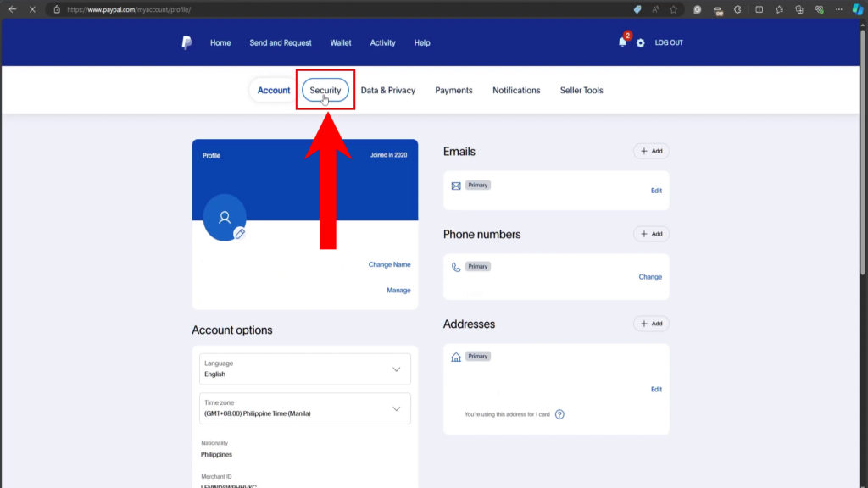Open Send and Request menu item
Viewport: 868px width, 488px height.
point(281,42)
